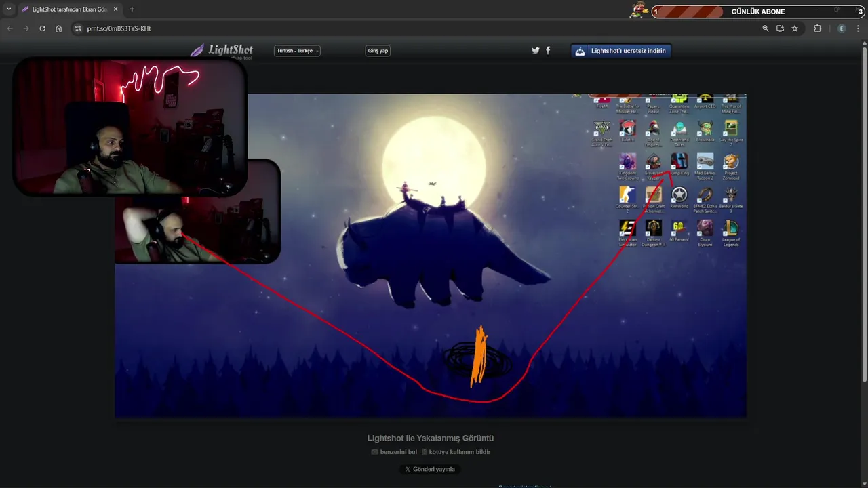Click the LightShot logo

click(x=222, y=51)
